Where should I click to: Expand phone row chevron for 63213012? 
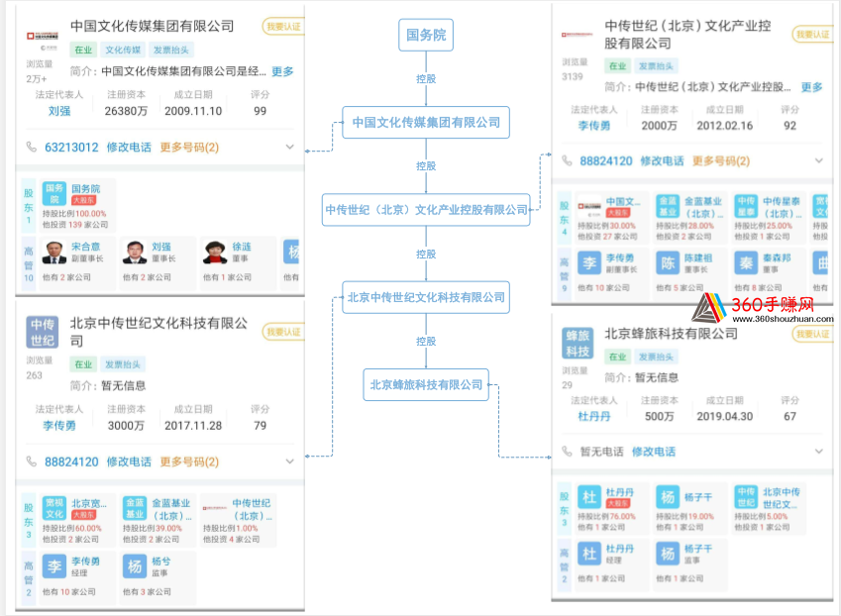point(289,147)
